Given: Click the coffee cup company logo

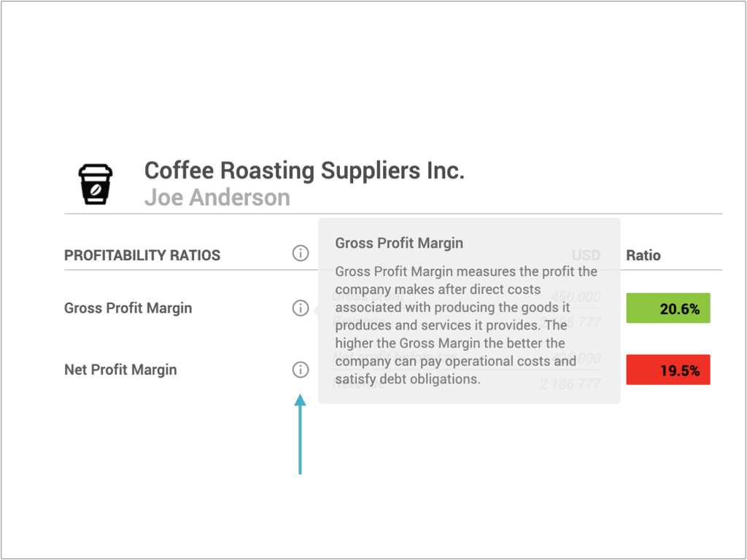Looking at the screenshot, I should (x=96, y=184).
